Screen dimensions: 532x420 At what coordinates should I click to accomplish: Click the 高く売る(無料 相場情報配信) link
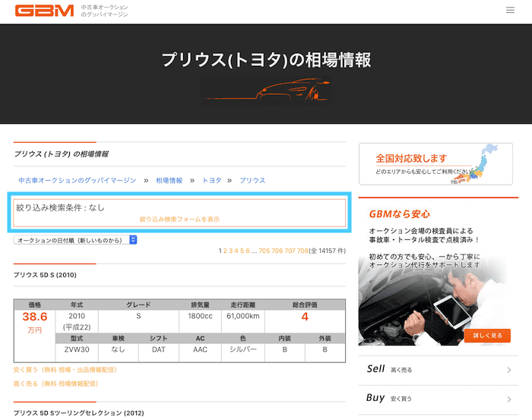[x=56, y=384]
